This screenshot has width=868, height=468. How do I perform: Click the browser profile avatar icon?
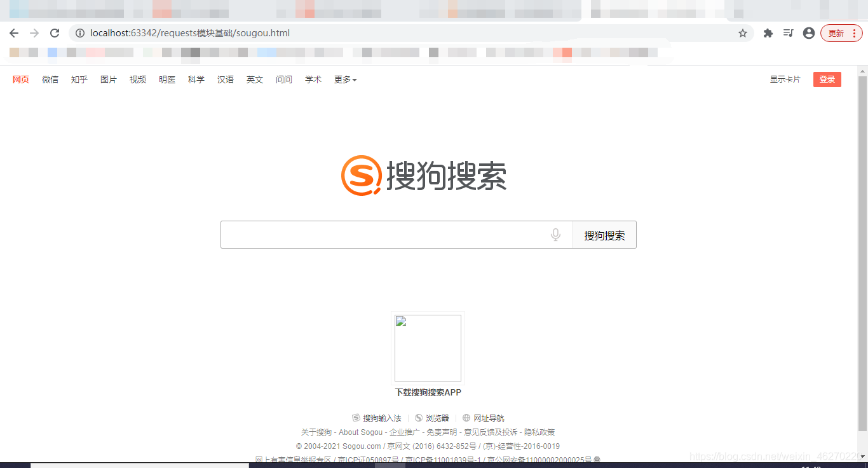click(808, 32)
